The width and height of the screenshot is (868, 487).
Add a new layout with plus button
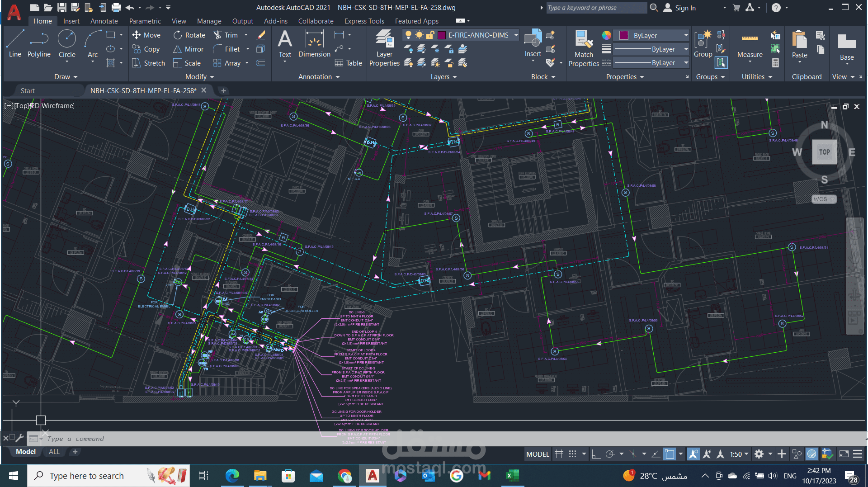pyautogui.click(x=75, y=452)
